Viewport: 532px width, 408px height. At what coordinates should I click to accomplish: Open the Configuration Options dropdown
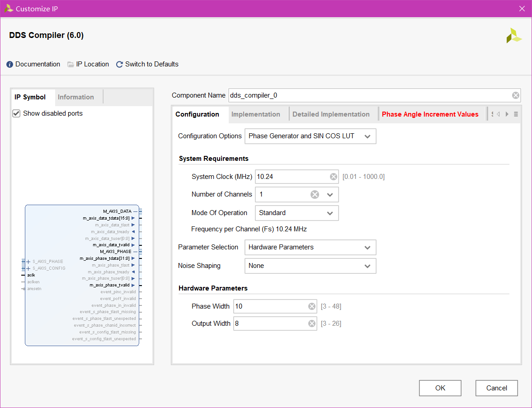point(310,136)
